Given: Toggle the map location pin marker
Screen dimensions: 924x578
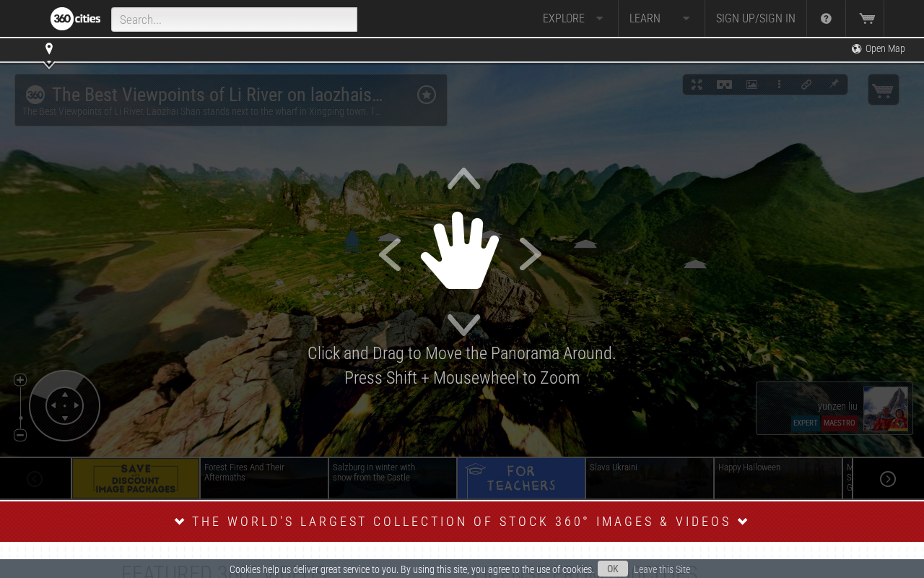Looking at the screenshot, I should pyautogui.click(x=49, y=49).
